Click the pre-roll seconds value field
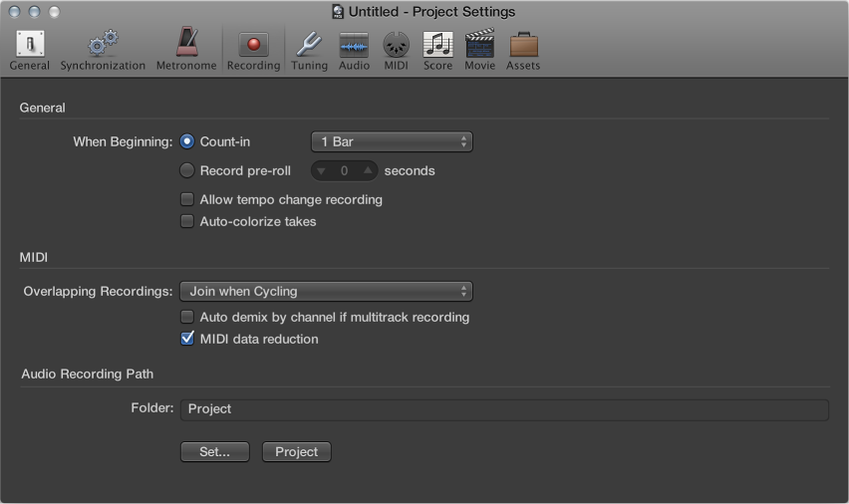Viewport: 849px width, 504px height. tap(345, 171)
